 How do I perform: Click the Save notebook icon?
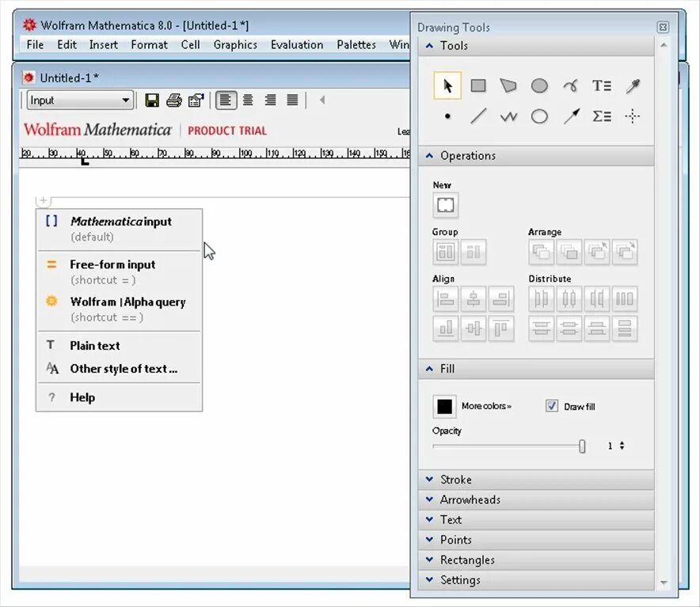click(152, 101)
